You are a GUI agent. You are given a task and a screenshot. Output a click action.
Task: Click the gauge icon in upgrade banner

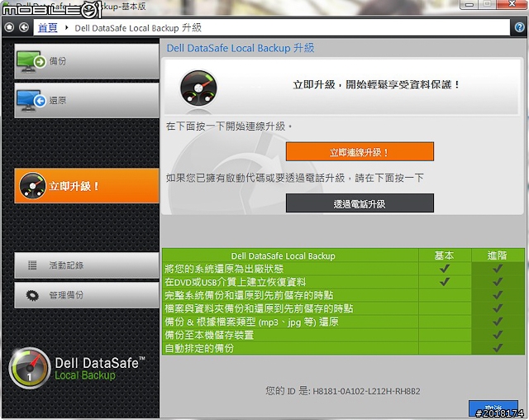[198, 88]
